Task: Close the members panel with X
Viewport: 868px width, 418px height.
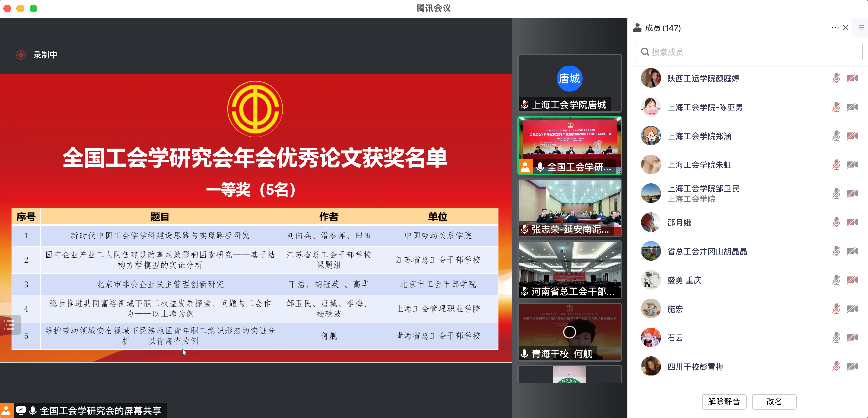Action: pyautogui.click(x=845, y=28)
